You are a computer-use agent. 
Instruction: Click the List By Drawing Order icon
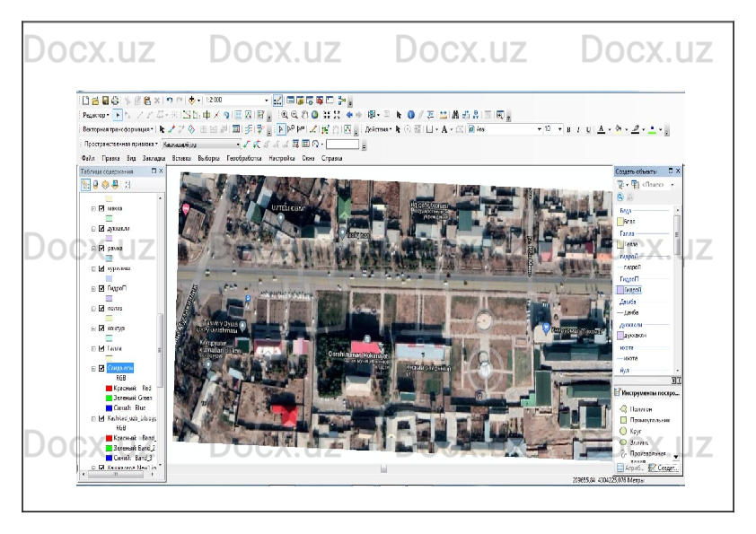click(86, 185)
